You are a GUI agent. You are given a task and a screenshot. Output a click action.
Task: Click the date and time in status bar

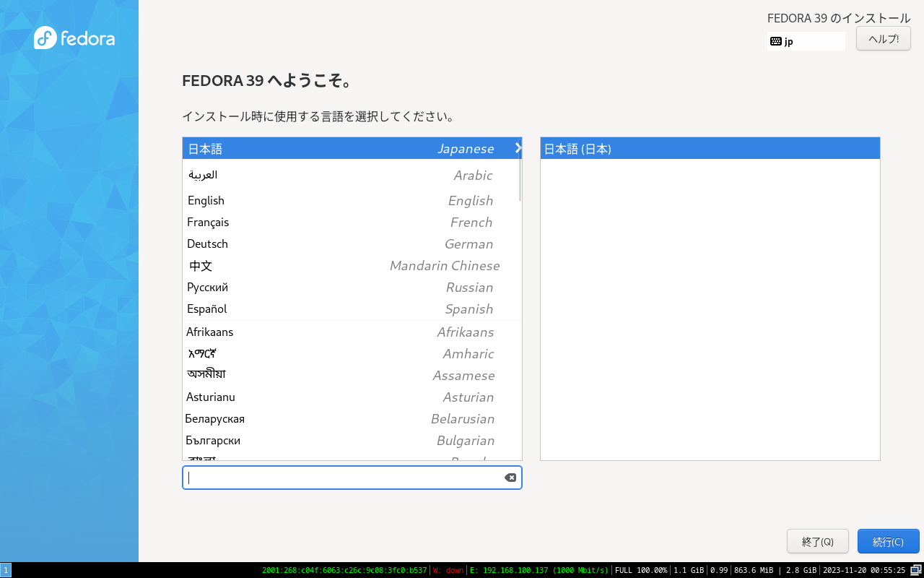[x=864, y=570]
